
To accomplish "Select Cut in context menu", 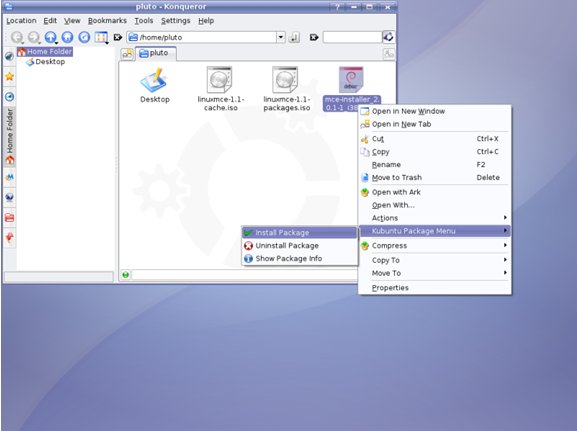I will point(435,139).
